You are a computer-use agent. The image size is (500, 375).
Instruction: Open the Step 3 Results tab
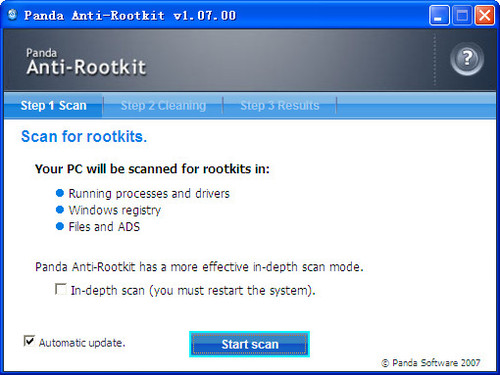(x=280, y=106)
